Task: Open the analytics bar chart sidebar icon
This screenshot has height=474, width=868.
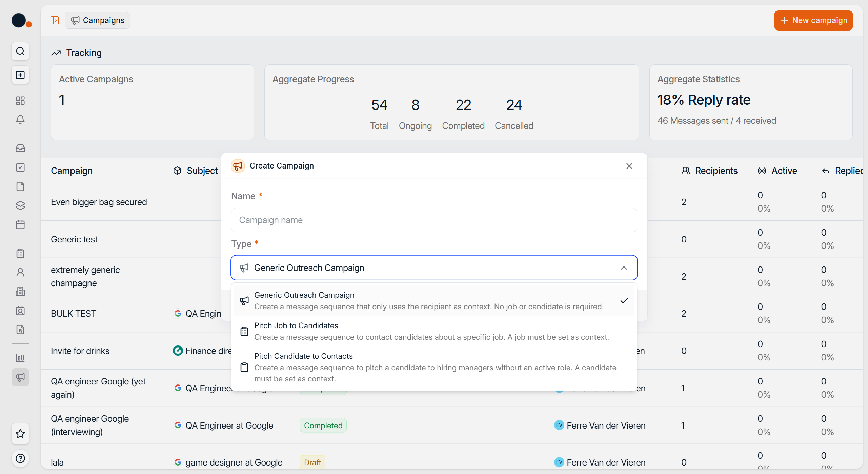Action: coord(20,358)
